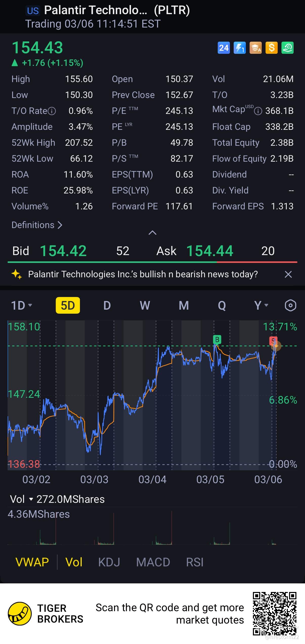Tap the red S sell marker on chart
Viewport: 305px width, 644px height.
click(x=273, y=341)
